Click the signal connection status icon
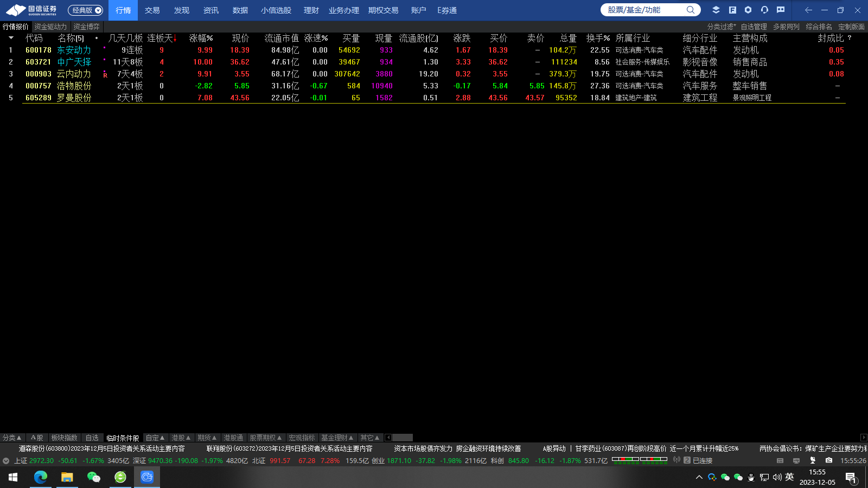 click(676, 460)
